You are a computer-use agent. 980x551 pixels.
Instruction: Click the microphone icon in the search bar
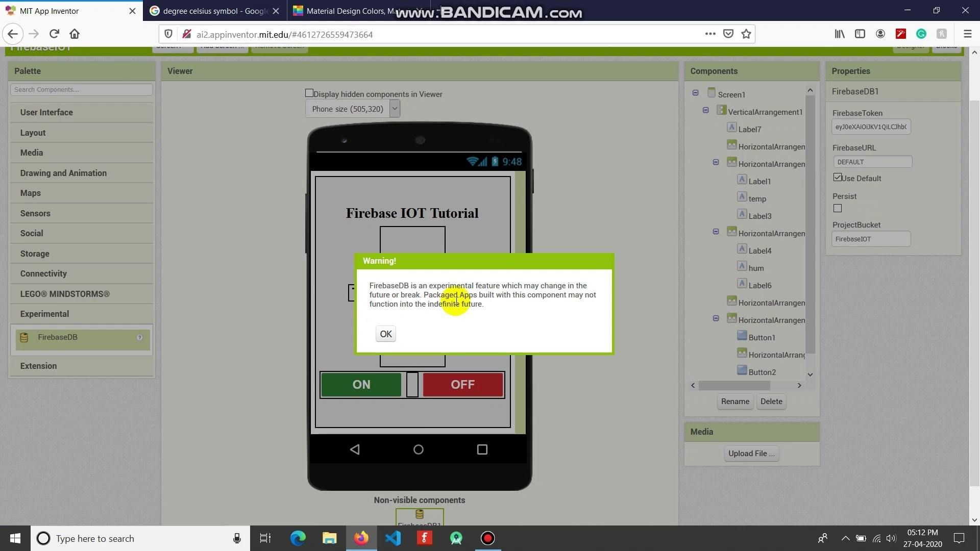(236, 538)
